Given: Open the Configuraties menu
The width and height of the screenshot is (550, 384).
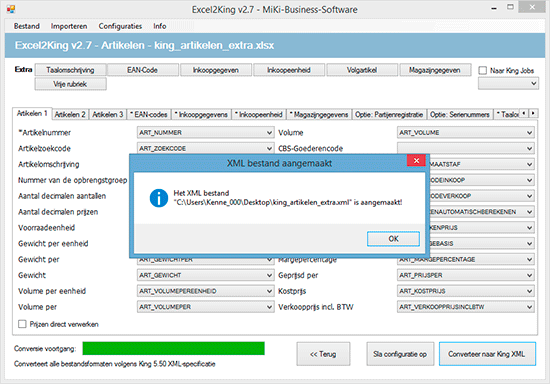Looking at the screenshot, I should point(120,26).
